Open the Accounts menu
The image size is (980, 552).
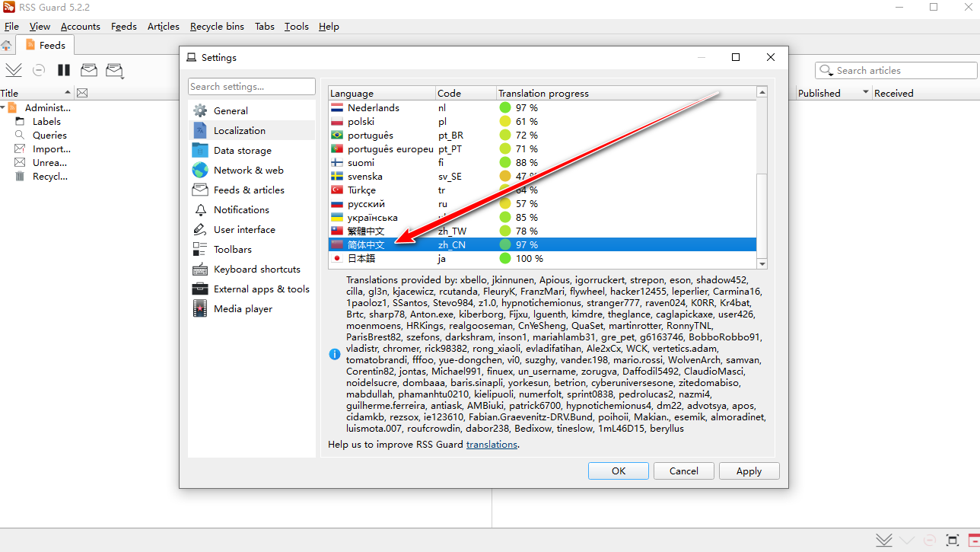coord(81,26)
